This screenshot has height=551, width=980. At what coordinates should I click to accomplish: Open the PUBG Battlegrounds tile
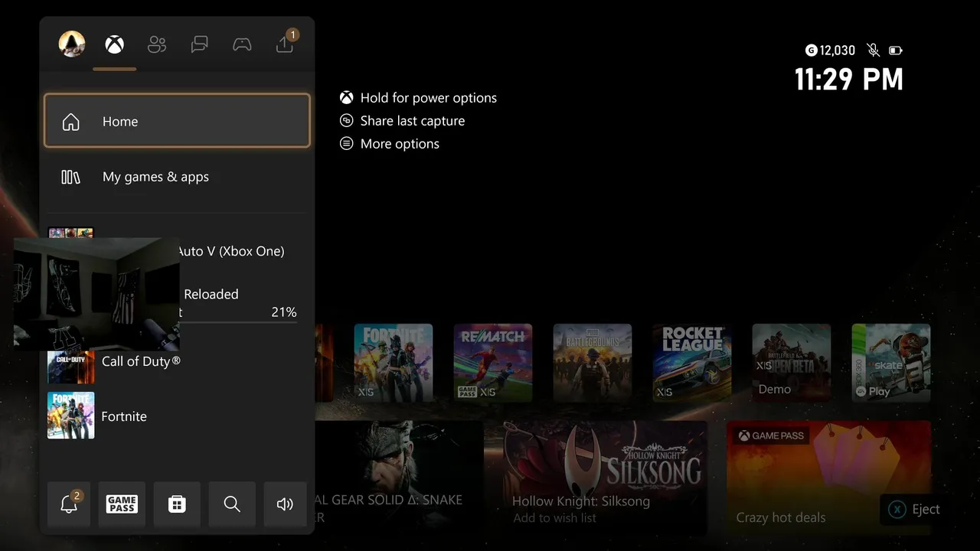(x=593, y=363)
